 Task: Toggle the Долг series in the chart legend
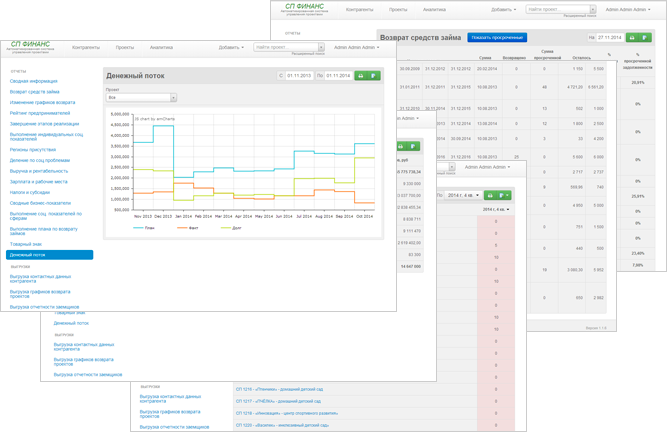(231, 228)
